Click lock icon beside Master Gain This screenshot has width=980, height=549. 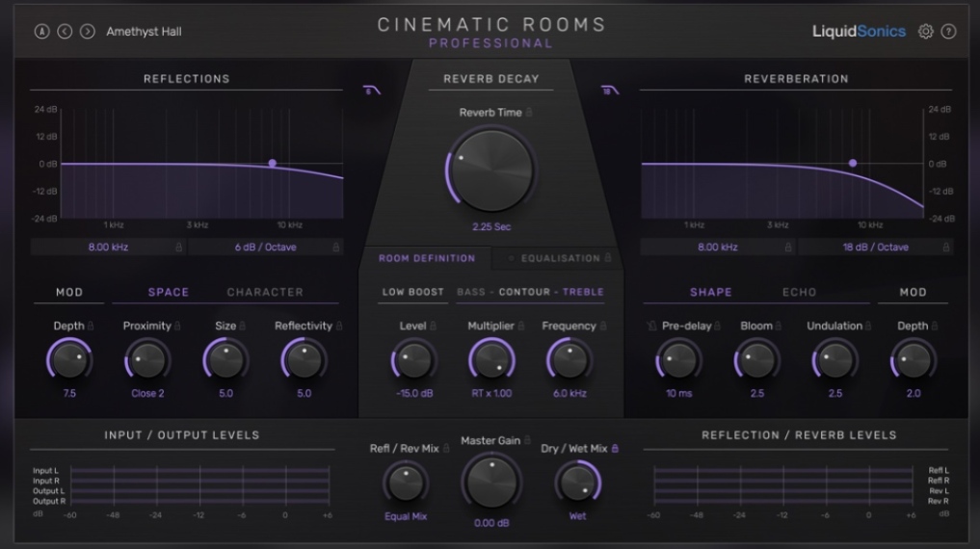click(527, 440)
